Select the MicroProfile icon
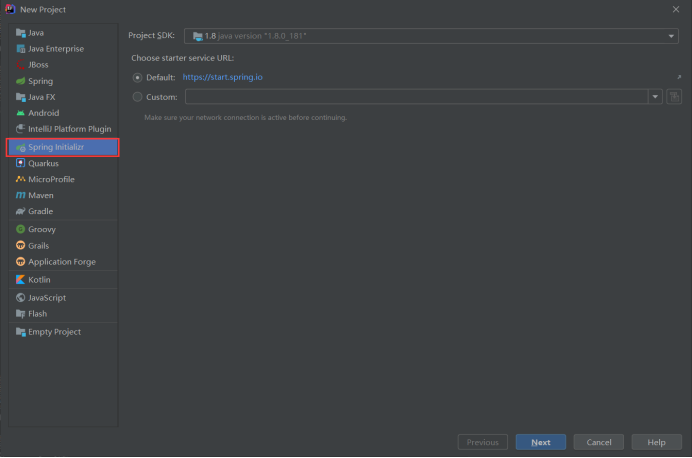Screen dimensions: 692x458 [x=20, y=179]
